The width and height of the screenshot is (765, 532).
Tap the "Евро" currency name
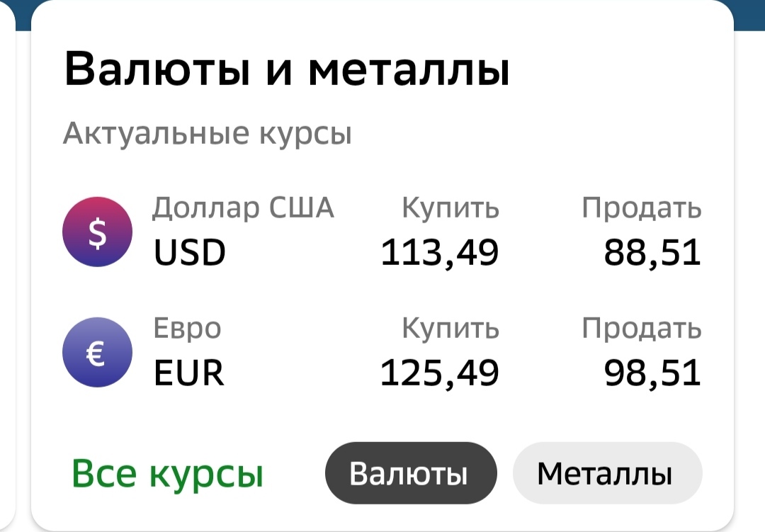point(187,329)
